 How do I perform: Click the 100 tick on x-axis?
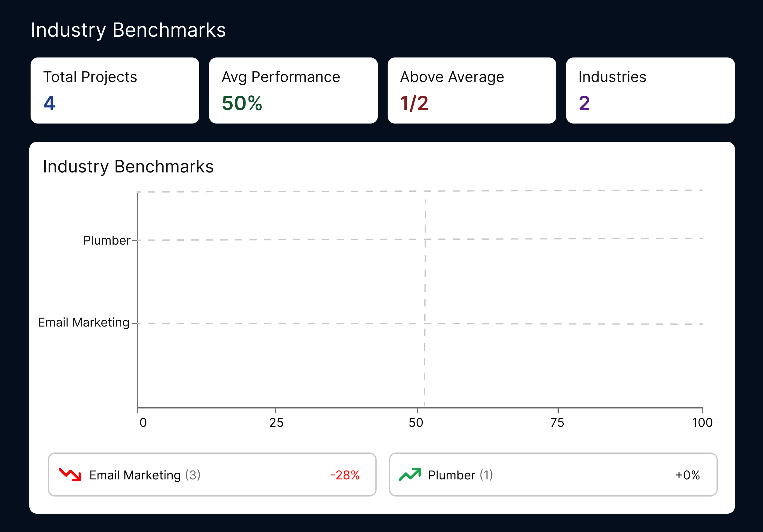pos(702,423)
